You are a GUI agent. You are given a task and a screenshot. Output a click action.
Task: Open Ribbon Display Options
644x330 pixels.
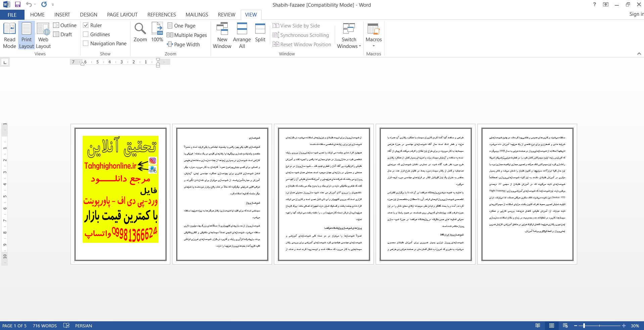[606, 5]
